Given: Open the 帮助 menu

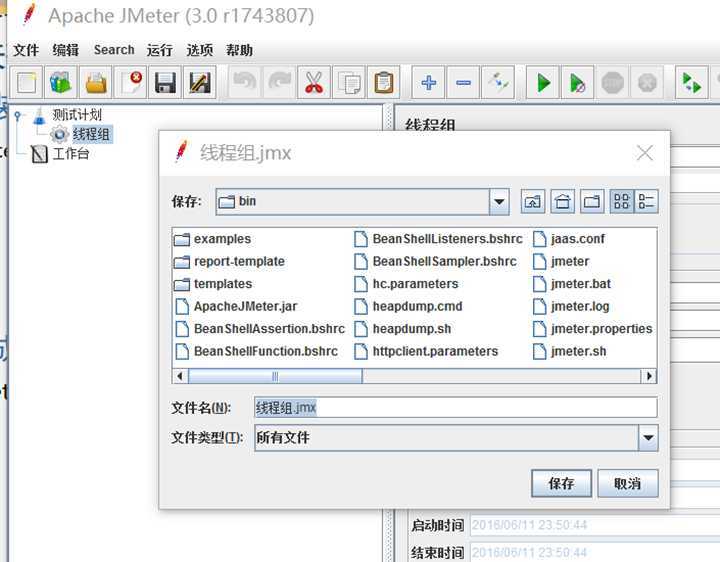Looking at the screenshot, I should (x=239, y=50).
